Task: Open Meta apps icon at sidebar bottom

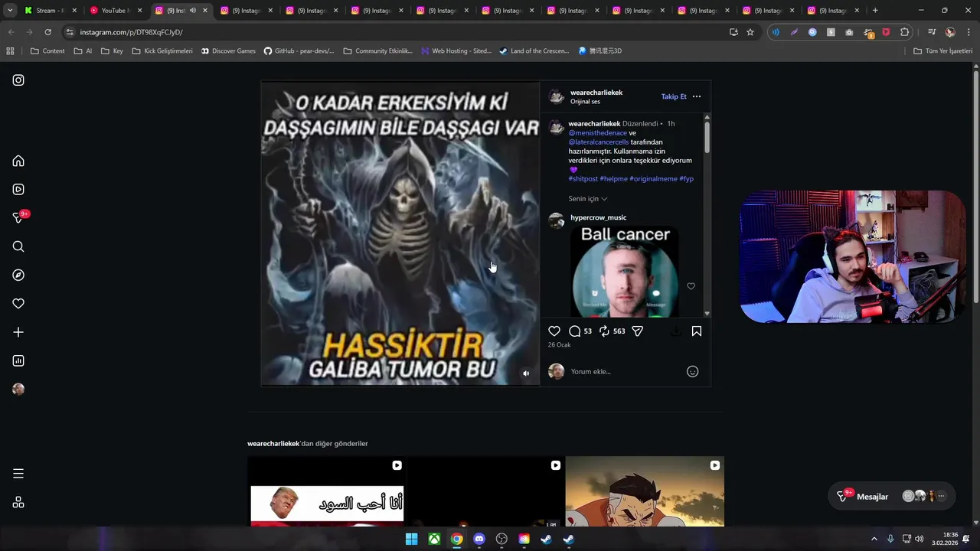Action: 18,502
